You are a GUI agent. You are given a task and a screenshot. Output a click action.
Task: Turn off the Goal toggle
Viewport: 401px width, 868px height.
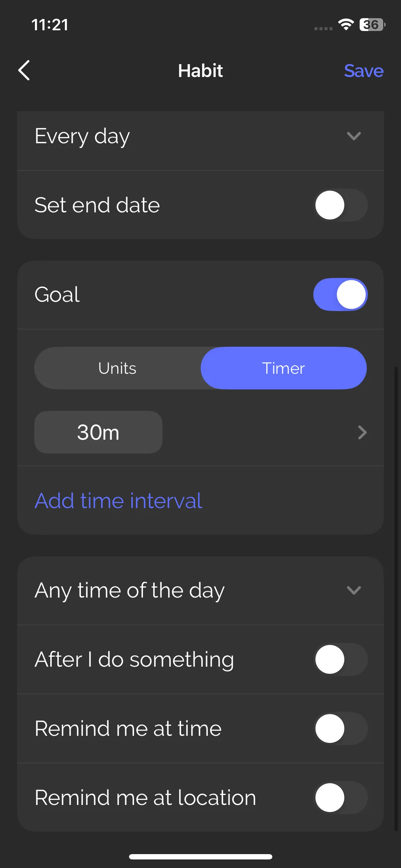(340, 294)
